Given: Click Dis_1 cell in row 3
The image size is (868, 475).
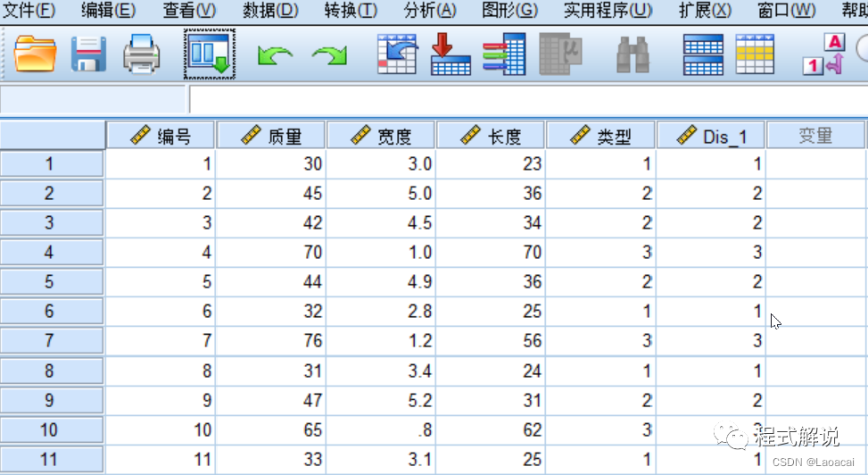Looking at the screenshot, I should pos(711,223).
